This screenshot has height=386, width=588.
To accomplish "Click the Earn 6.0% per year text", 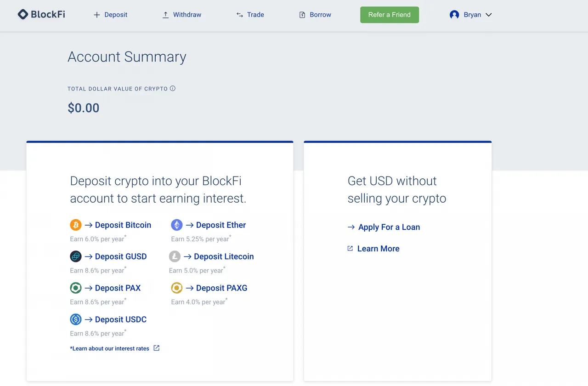I will click(x=98, y=239).
